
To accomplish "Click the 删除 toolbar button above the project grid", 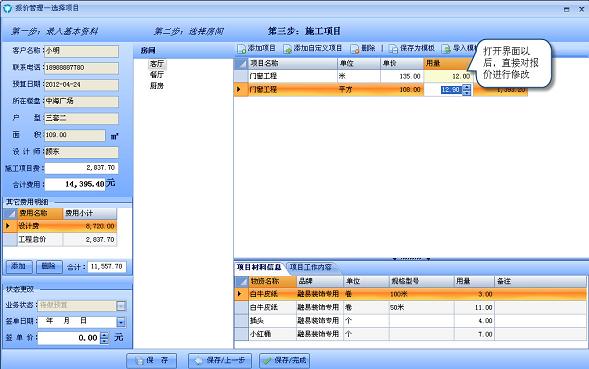I will (x=363, y=48).
